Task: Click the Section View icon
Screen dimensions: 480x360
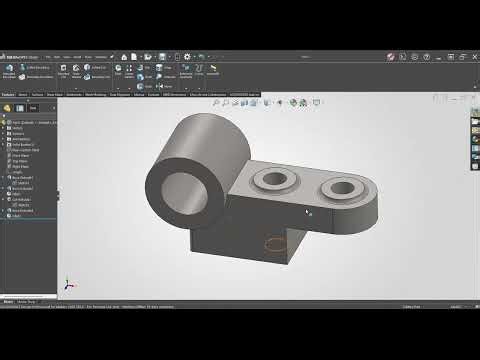Action: [x=244, y=103]
